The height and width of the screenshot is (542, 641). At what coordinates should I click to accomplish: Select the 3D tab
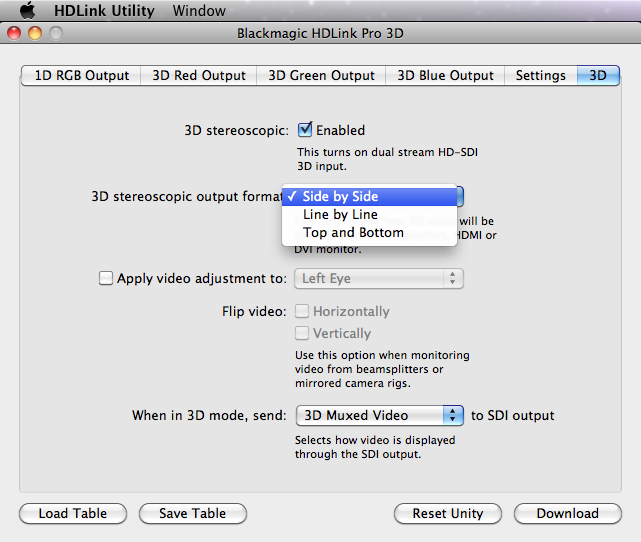[598, 76]
